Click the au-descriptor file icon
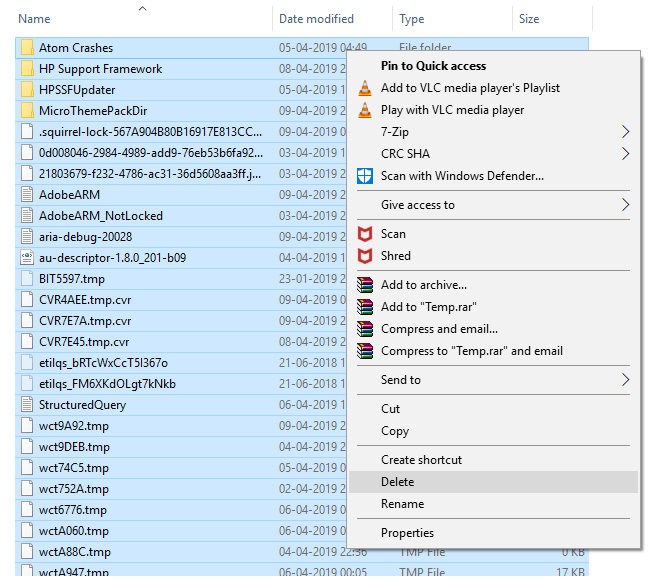 tap(27, 258)
